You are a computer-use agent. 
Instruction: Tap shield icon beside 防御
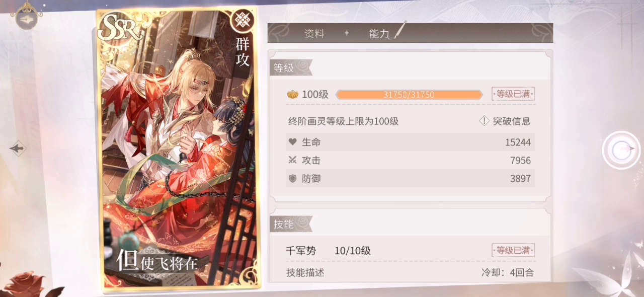[x=292, y=178]
